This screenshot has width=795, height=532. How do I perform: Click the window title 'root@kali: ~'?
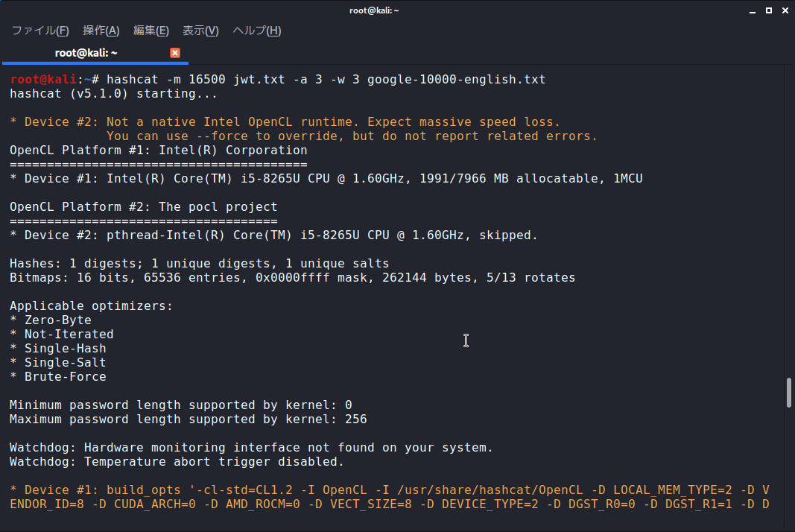(374, 10)
